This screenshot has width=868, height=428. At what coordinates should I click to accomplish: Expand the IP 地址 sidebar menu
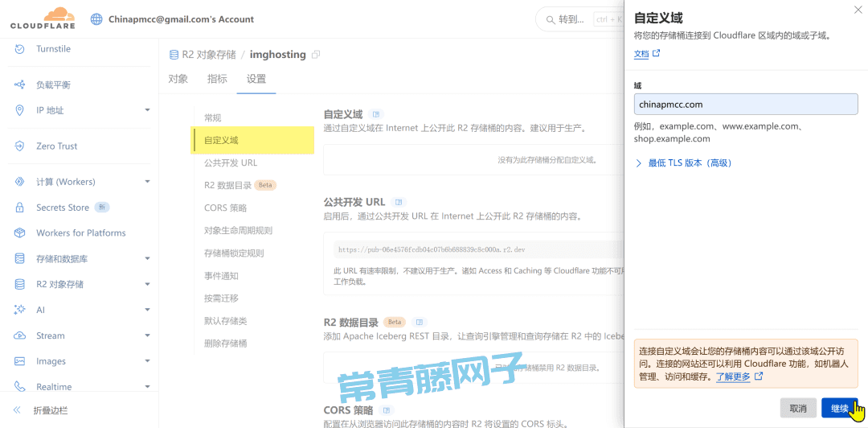(x=147, y=110)
